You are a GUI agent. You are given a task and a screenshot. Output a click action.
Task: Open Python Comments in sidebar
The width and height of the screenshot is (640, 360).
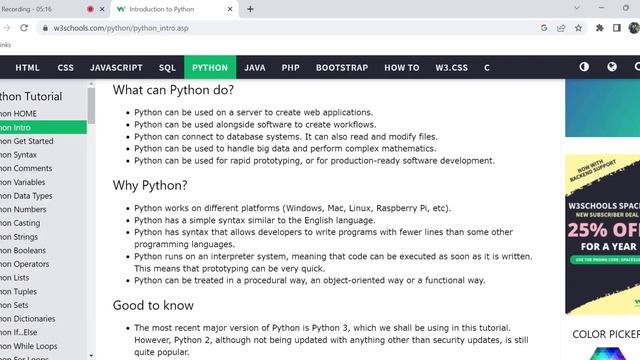coord(43,168)
